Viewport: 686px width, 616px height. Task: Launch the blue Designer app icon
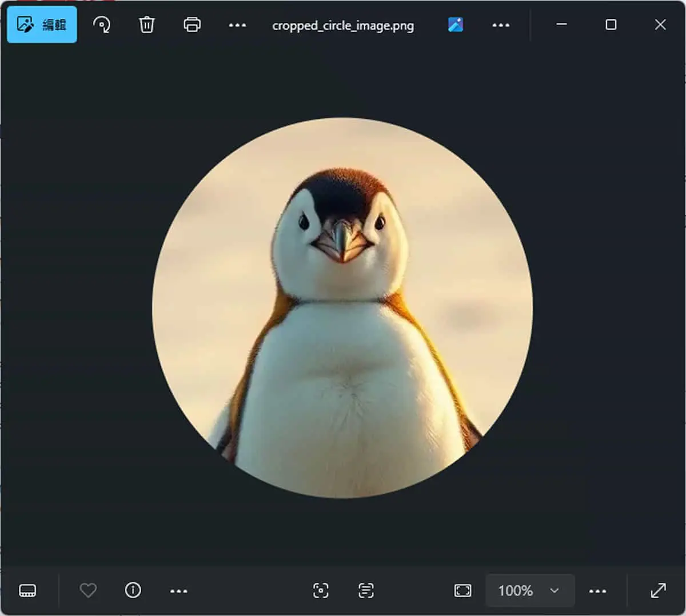tap(456, 25)
